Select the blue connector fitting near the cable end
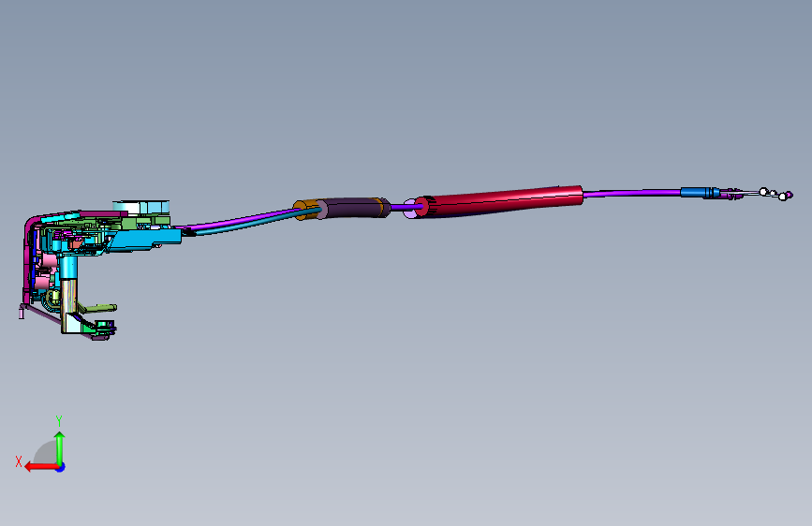This screenshot has height=526, width=812. click(699, 193)
